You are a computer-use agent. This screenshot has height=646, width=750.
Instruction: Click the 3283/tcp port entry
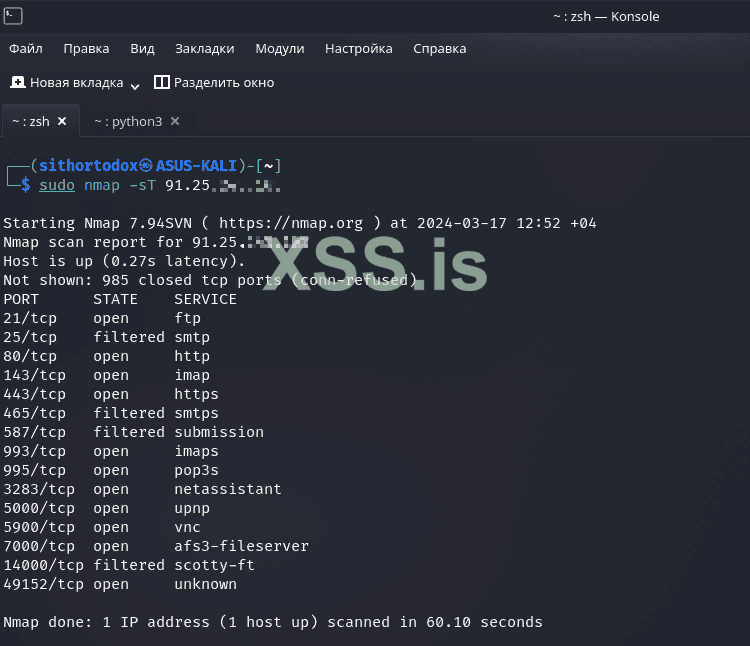39,489
